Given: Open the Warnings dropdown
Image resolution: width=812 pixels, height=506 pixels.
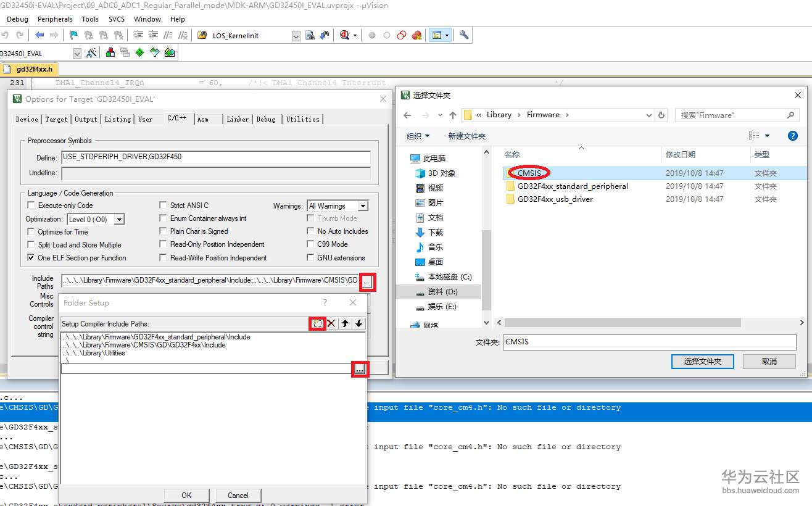Looking at the screenshot, I should point(363,206).
